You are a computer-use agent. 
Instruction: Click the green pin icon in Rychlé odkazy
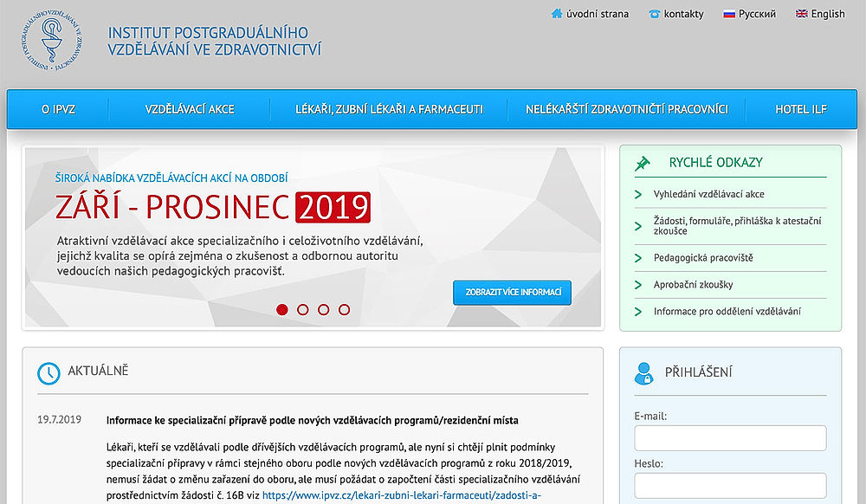click(x=643, y=163)
